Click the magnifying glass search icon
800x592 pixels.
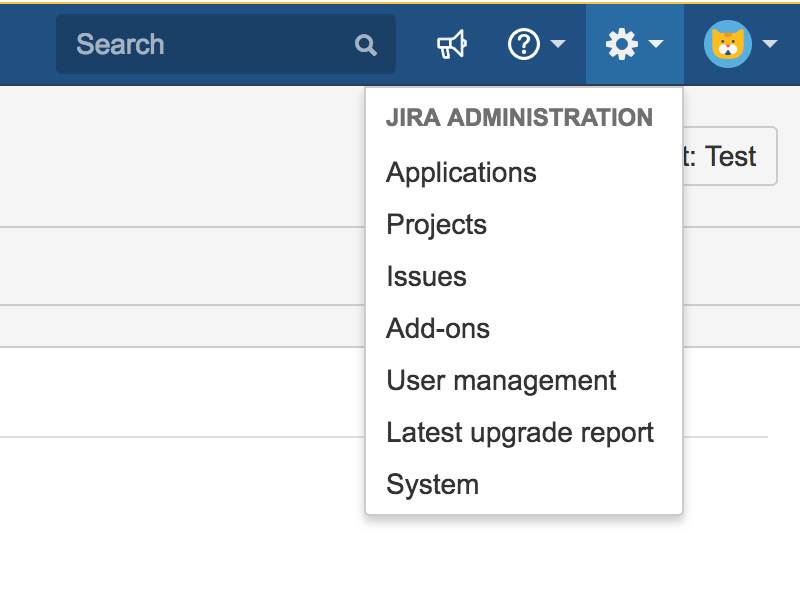[x=366, y=45]
